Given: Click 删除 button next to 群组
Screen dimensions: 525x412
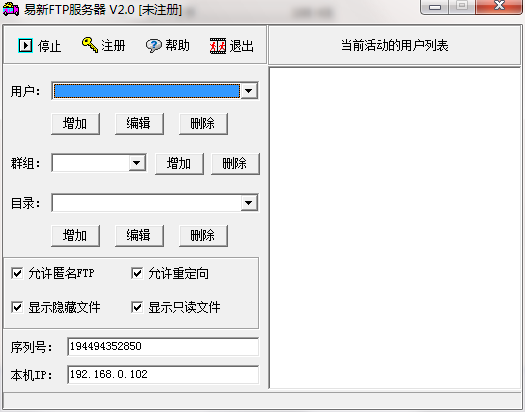Looking at the screenshot, I should tap(235, 164).
